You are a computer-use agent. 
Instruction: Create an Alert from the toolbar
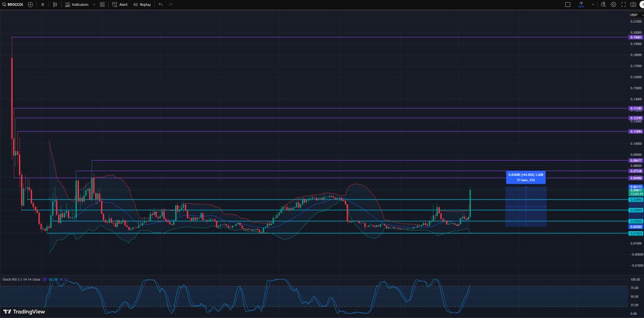(120, 4)
